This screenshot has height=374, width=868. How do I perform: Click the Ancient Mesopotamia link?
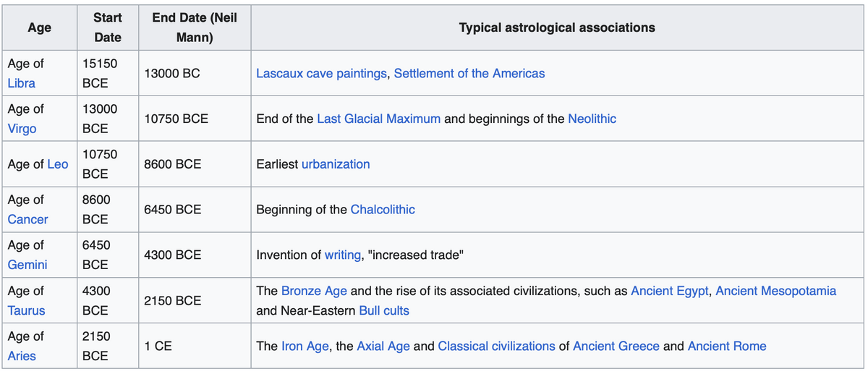(x=776, y=291)
